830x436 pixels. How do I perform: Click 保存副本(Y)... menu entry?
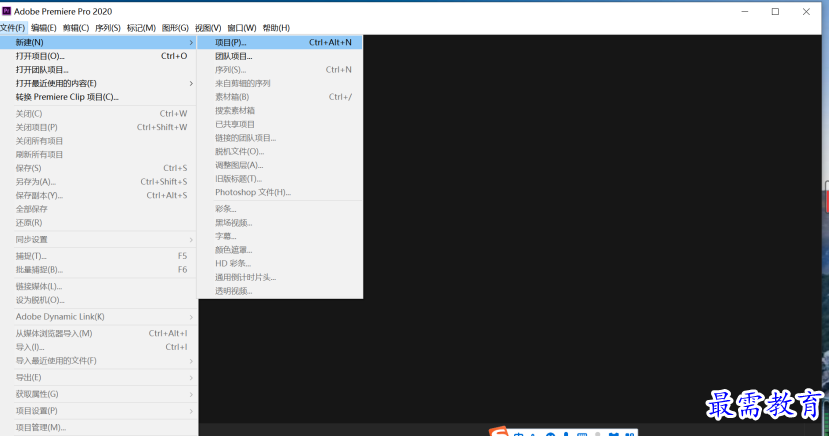(x=99, y=196)
